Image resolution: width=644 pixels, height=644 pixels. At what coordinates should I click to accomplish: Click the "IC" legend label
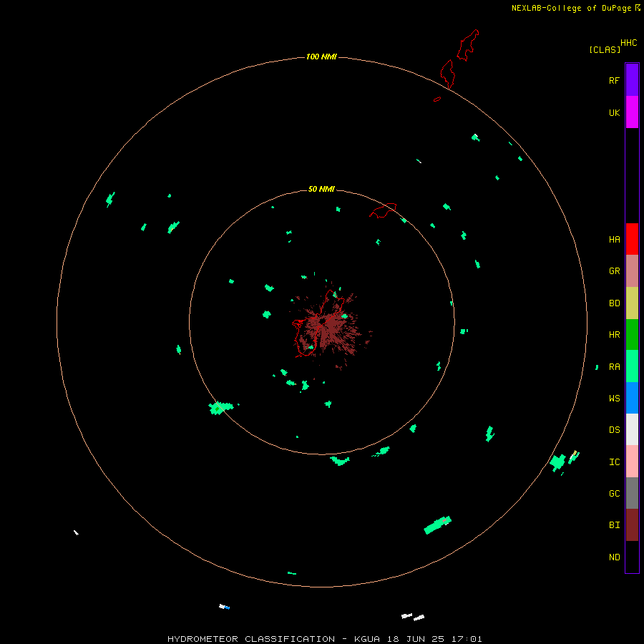tap(615, 462)
